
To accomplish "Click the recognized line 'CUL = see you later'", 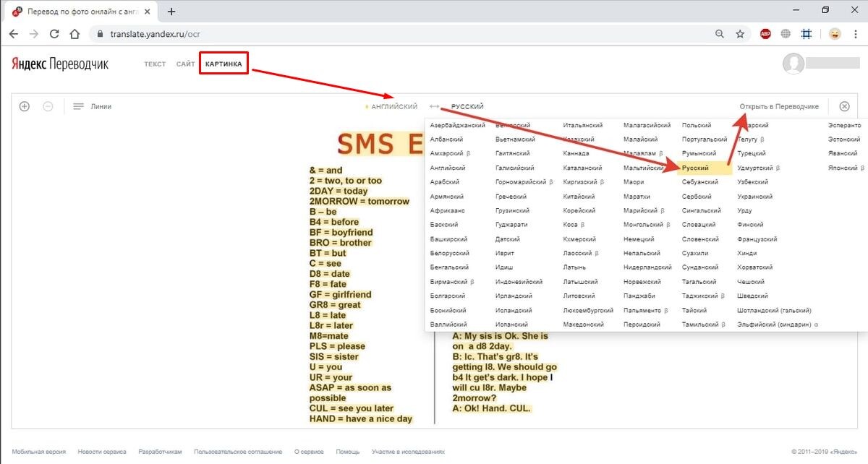I will (352, 408).
